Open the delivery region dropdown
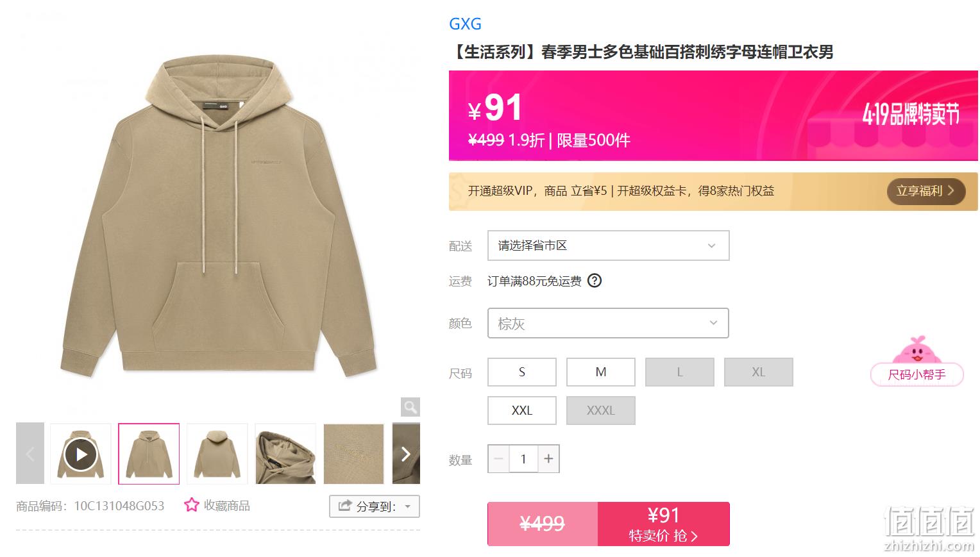Image resolution: width=980 pixels, height=557 pixels. click(x=609, y=245)
